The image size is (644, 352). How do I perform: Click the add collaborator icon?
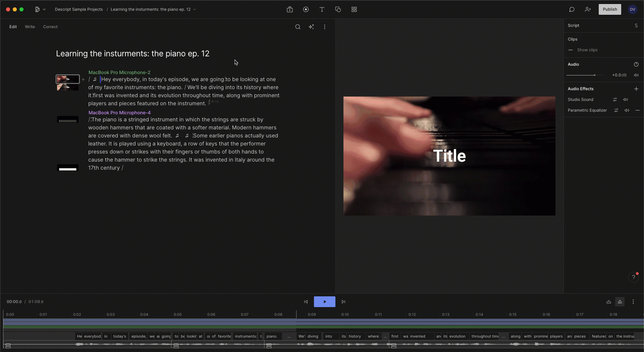tap(588, 9)
